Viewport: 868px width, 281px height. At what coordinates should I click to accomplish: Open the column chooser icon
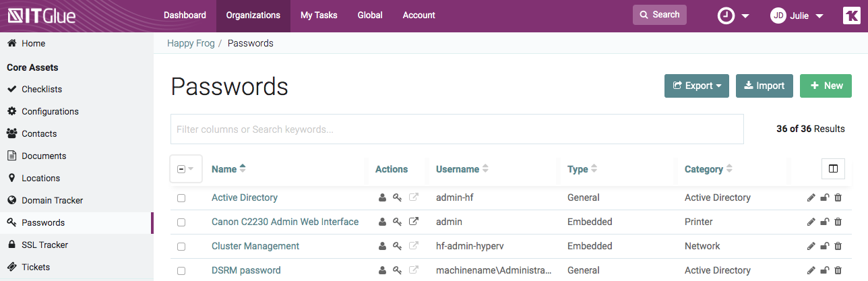coord(833,168)
